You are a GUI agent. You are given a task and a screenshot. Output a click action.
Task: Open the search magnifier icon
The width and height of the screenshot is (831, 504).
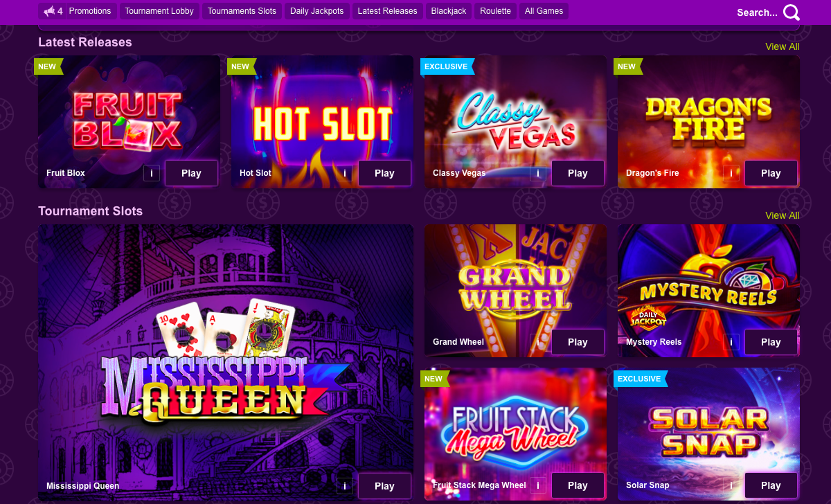[x=792, y=12]
